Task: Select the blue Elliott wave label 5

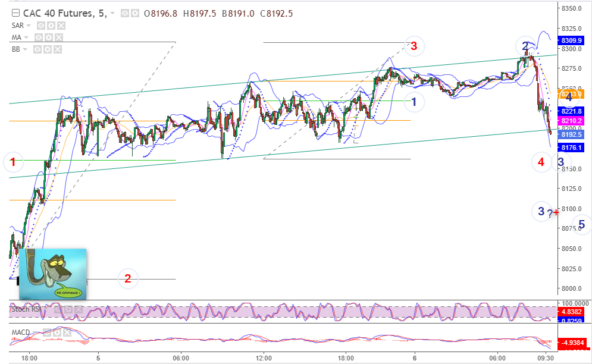Action: pyautogui.click(x=582, y=225)
